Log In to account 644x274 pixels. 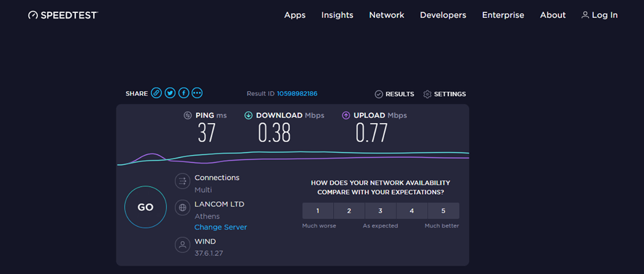600,15
